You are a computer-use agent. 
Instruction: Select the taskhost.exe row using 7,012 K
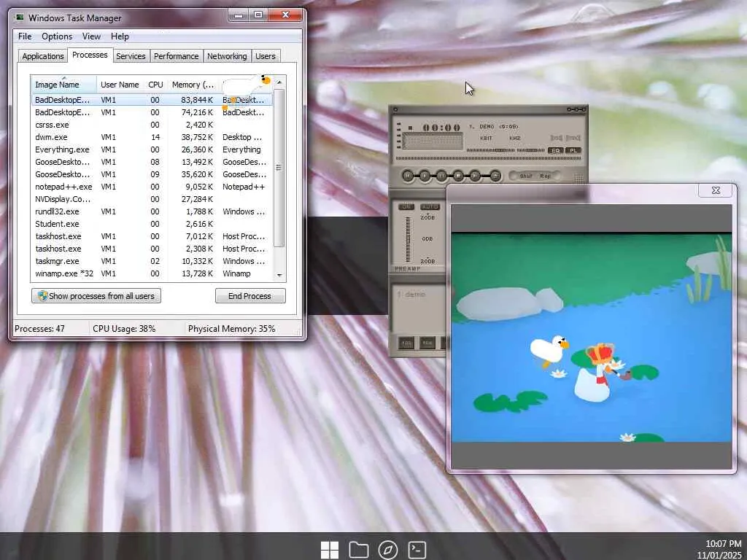[x=152, y=236]
